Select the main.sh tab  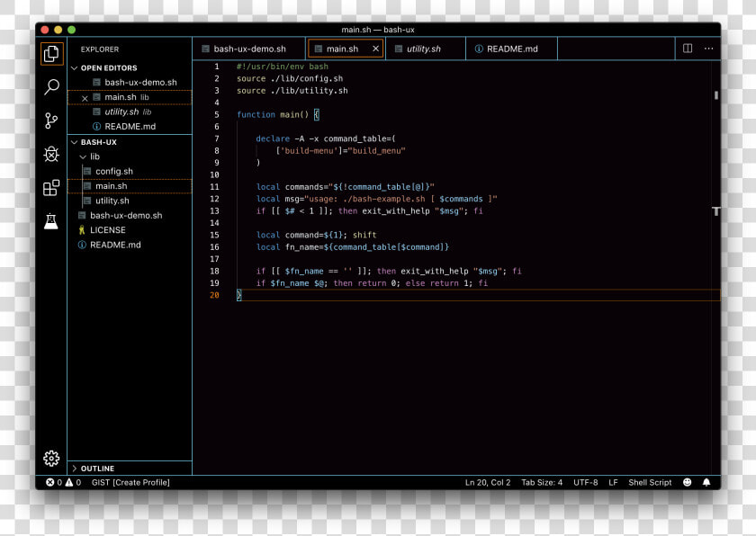tap(346, 49)
